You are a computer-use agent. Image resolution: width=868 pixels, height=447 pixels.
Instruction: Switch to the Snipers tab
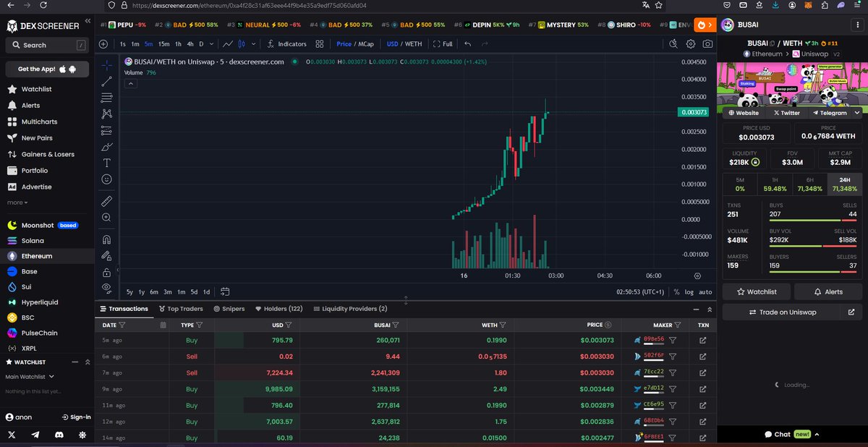(x=229, y=309)
